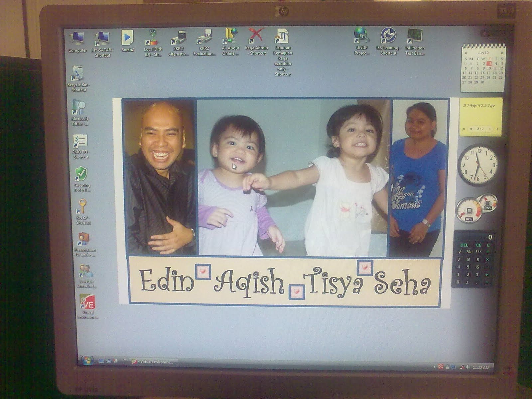The width and height of the screenshot is (532, 399).
Task: Click the volume speaker tray icon
Action: [467, 367]
